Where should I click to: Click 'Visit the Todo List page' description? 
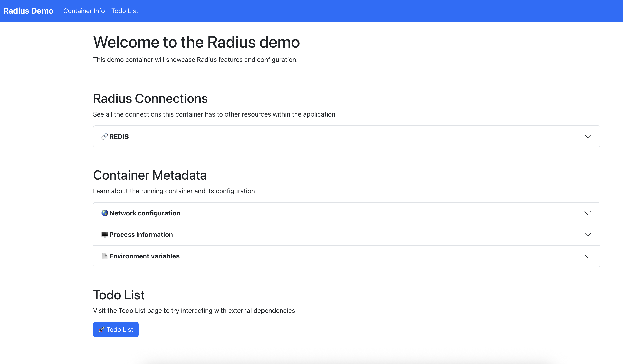click(x=194, y=311)
